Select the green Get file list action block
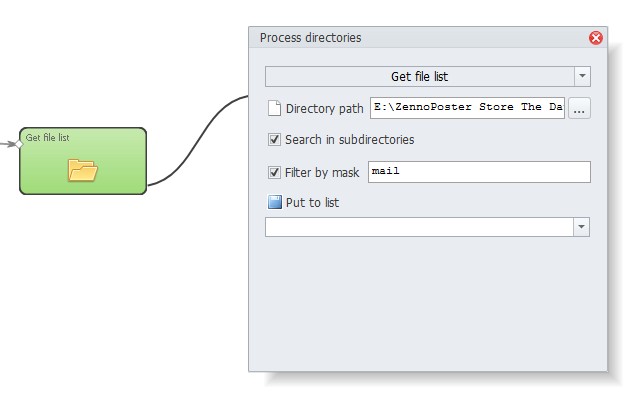This screenshot has height=395, width=644. 83,161
